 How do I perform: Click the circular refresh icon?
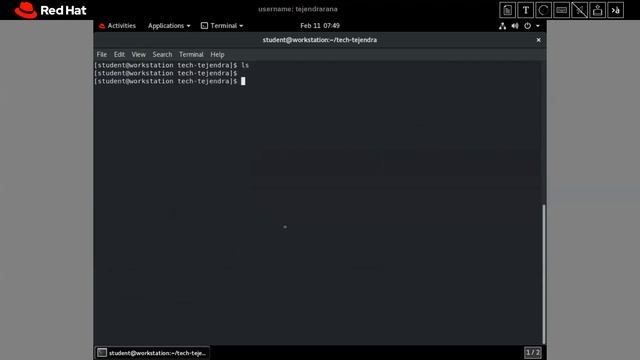(x=543, y=10)
